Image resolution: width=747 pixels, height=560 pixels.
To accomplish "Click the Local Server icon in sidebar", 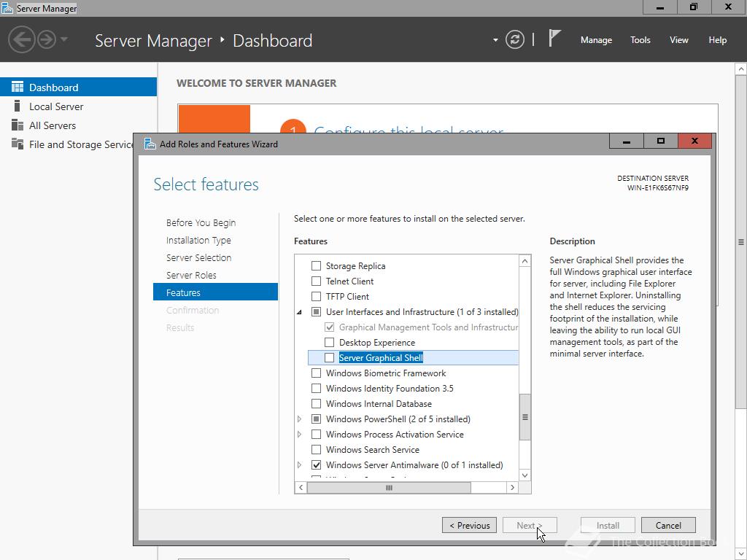I will (x=18, y=106).
